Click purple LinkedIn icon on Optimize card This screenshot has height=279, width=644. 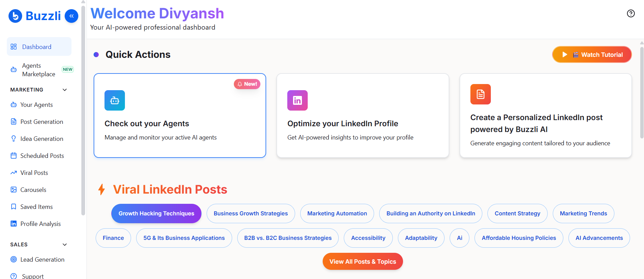coord(297,100)
